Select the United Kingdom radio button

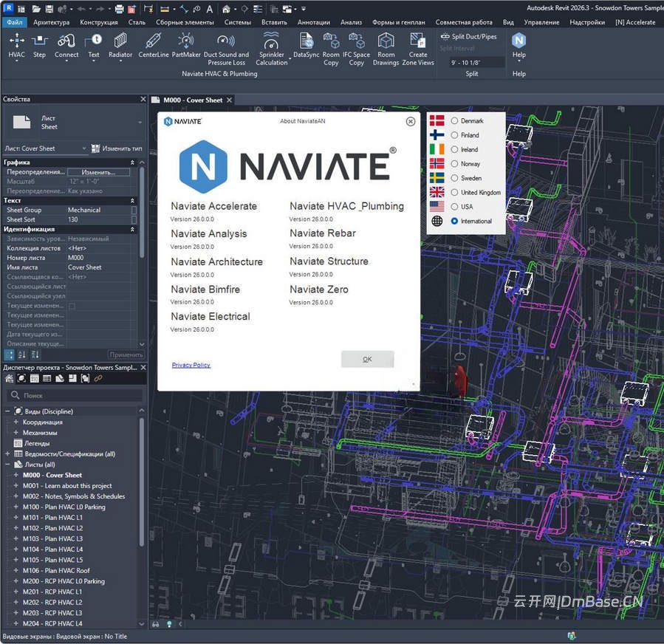click(x=454, y=193)
